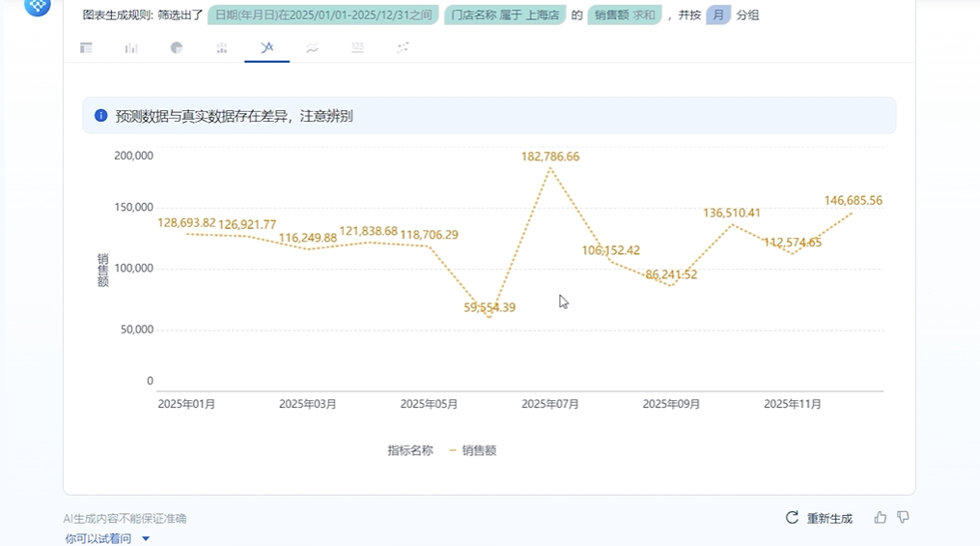Click the thumbs up icon

pos(880,518)
